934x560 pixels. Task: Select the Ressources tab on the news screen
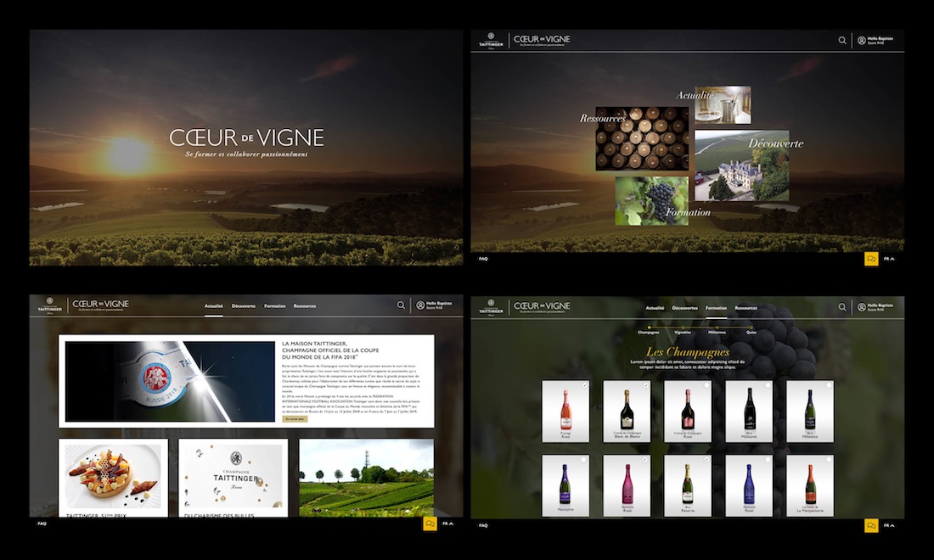(304, 306)
